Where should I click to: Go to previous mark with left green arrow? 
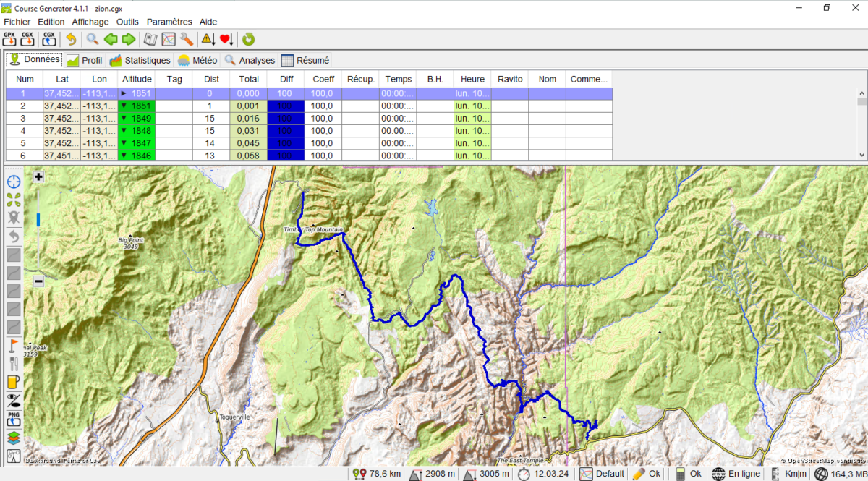[111, 39]
